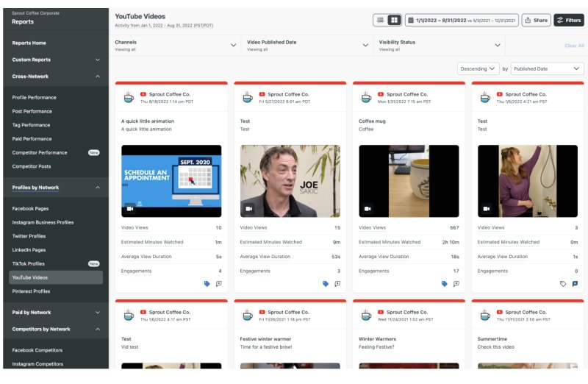Click tag icon on Coffee mug card
The image size is (588, 384).
coord(445,284)
